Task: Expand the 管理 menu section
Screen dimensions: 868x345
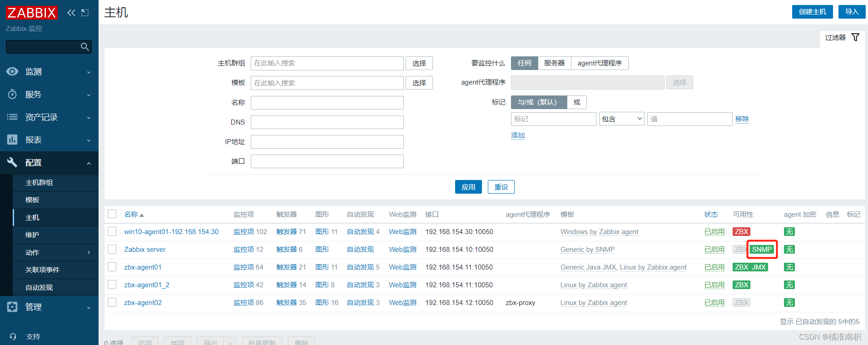Action: (x=89, y=308)
